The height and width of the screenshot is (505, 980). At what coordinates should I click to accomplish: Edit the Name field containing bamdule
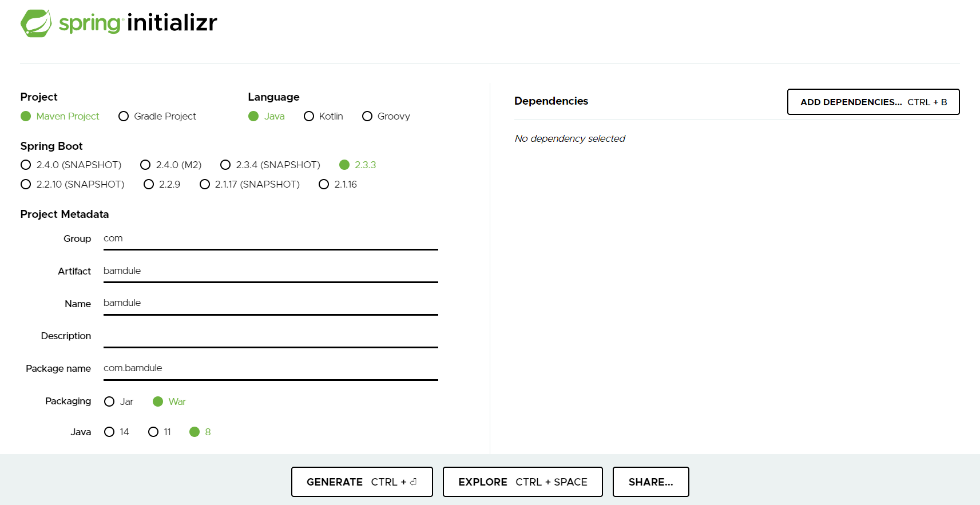[x=271, y=303]
